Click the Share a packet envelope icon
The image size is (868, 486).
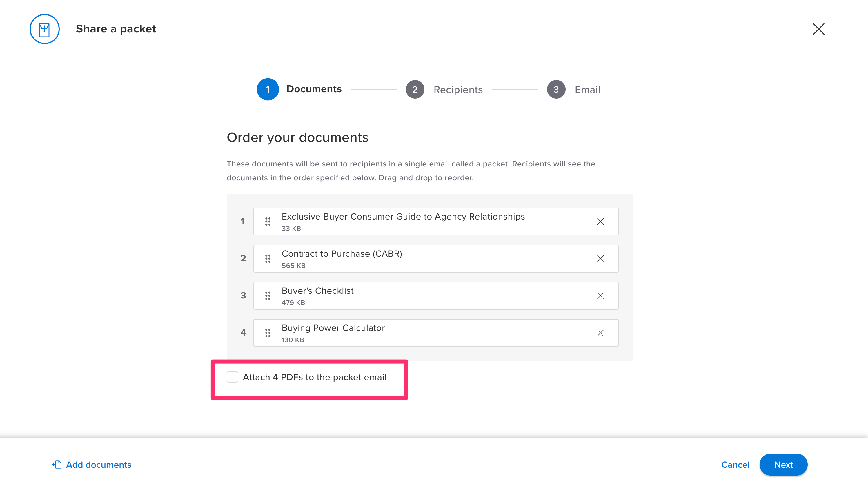click(44, 29)
